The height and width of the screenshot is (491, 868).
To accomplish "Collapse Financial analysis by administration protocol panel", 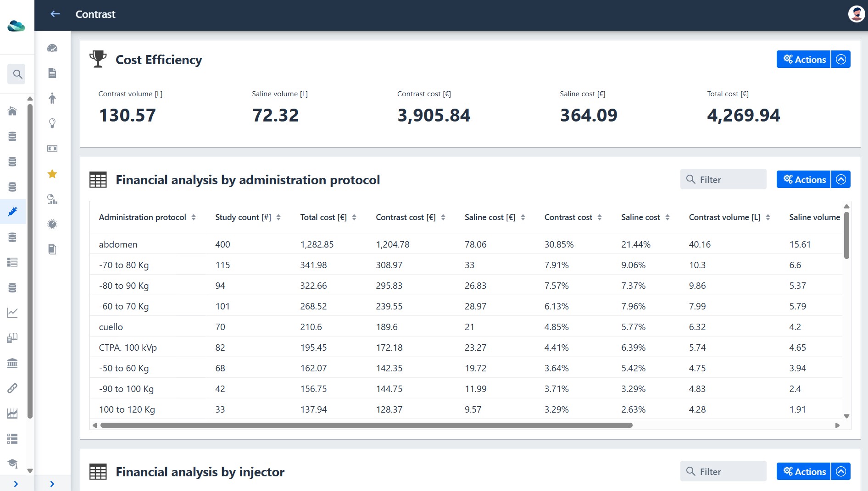I will pos(841,179).
